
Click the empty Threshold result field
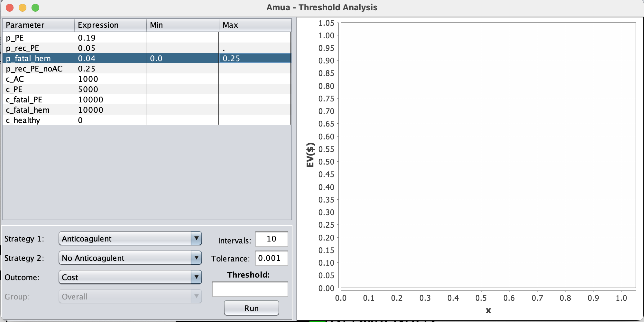[250, 289]
